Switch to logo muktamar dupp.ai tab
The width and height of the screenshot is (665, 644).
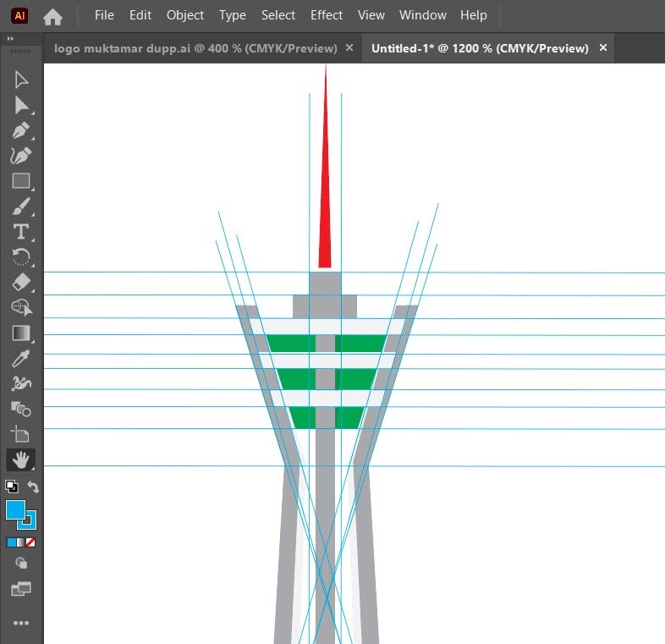coord(195,48)
